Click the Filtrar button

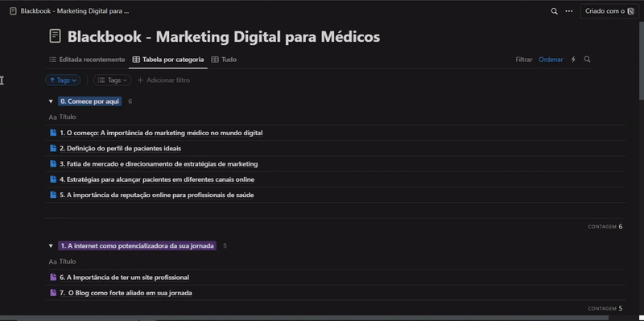tap(524, 60)
